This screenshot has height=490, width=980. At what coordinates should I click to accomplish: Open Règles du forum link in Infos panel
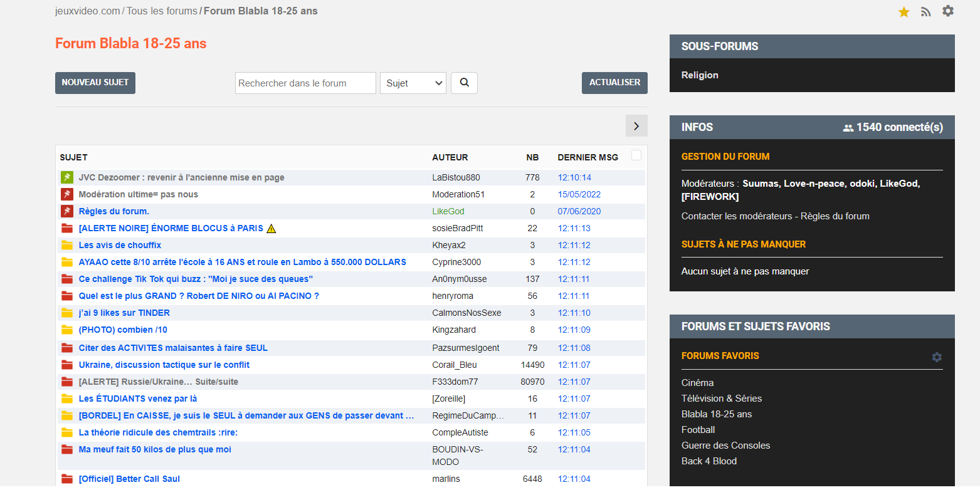point(835,216)
